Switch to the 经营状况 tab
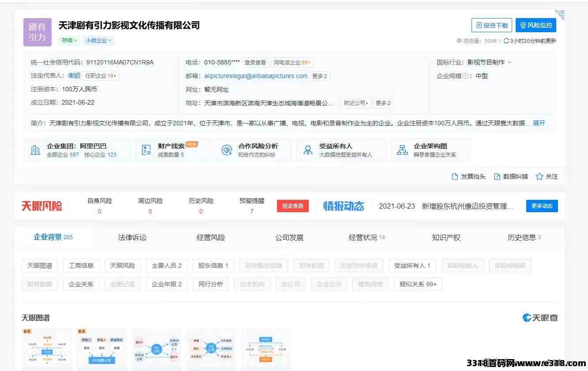This screenshot has height=371, width=588. pos(367,237)
